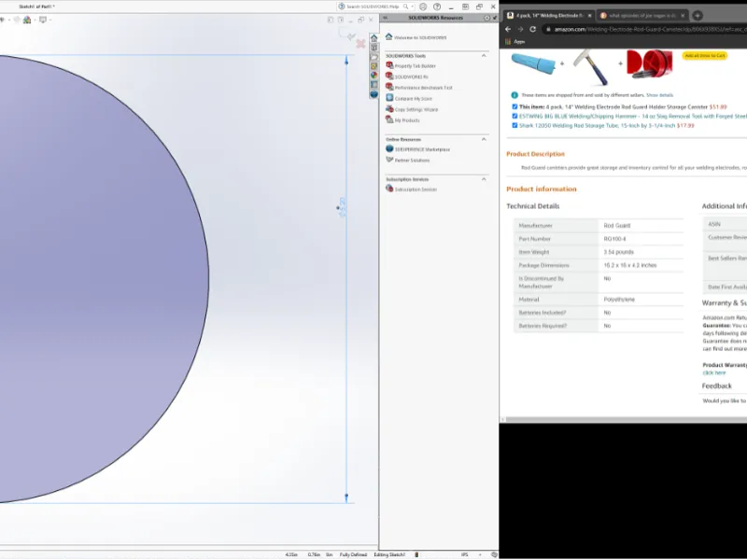Open 3DEXPERIENCE Marketplace
The height and width of the screenshot is (560, 747).
click(418, 149)
